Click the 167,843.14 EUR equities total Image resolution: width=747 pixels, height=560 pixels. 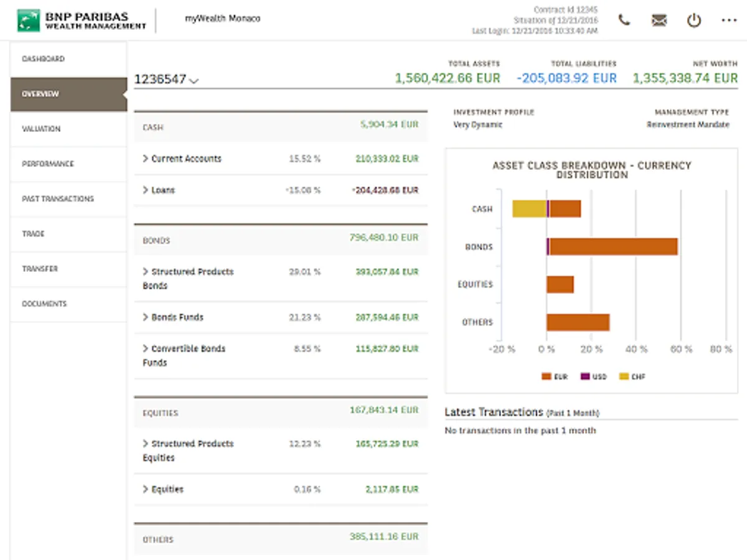[x=384, y=410]
